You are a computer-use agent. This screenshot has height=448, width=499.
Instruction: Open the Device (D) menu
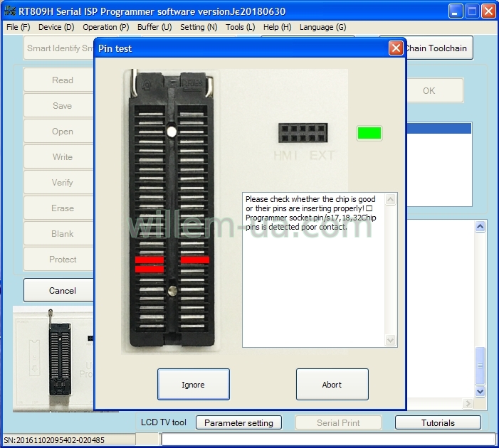click(x=56, y=27)
